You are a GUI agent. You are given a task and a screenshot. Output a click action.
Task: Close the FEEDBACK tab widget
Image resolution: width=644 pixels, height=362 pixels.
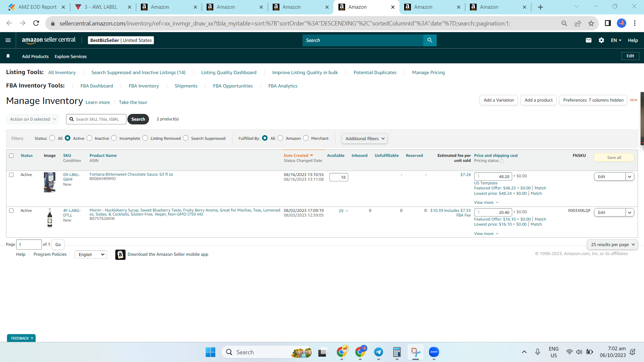point(32,338)
